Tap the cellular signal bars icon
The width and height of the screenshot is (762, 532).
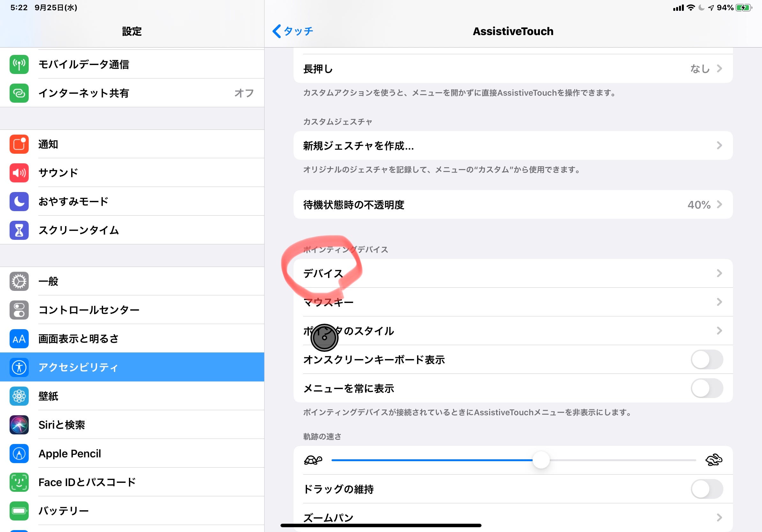coord(678,8)
